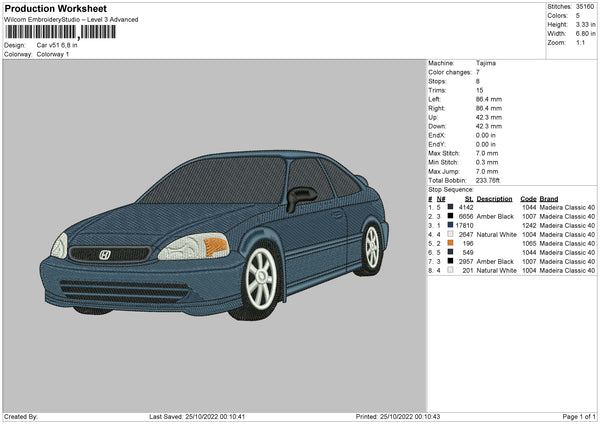Image resolution: width=600 pixels, height=424 pixels.
Task: Click the Honda emblem on the car grille
Action: [x=104, y=255]
